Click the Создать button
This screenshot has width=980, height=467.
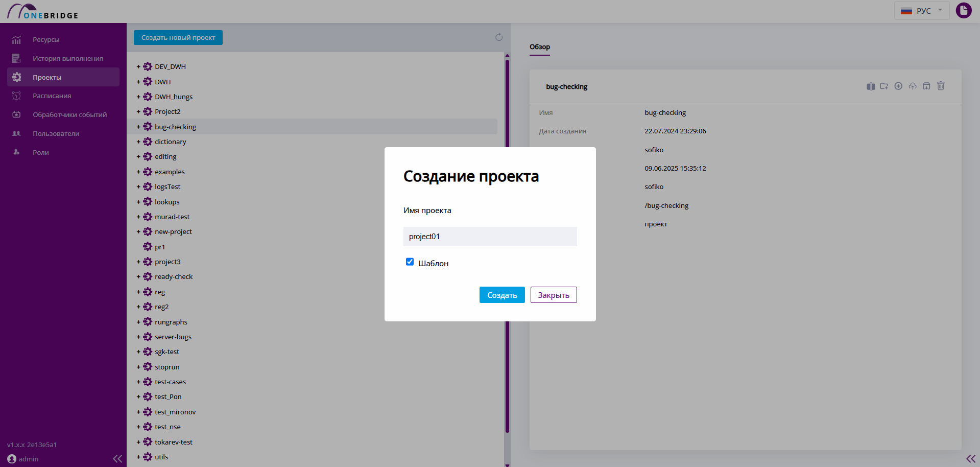coord(502,295)
